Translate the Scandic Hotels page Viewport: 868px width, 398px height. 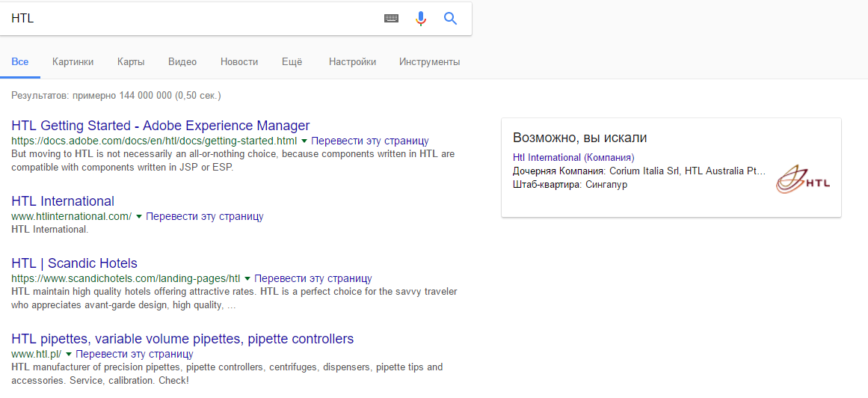click(313, 278)
